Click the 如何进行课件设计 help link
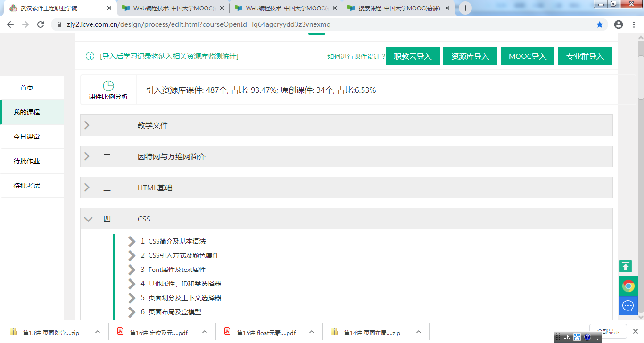Screen dimensions: 644x343 (356, 57)
